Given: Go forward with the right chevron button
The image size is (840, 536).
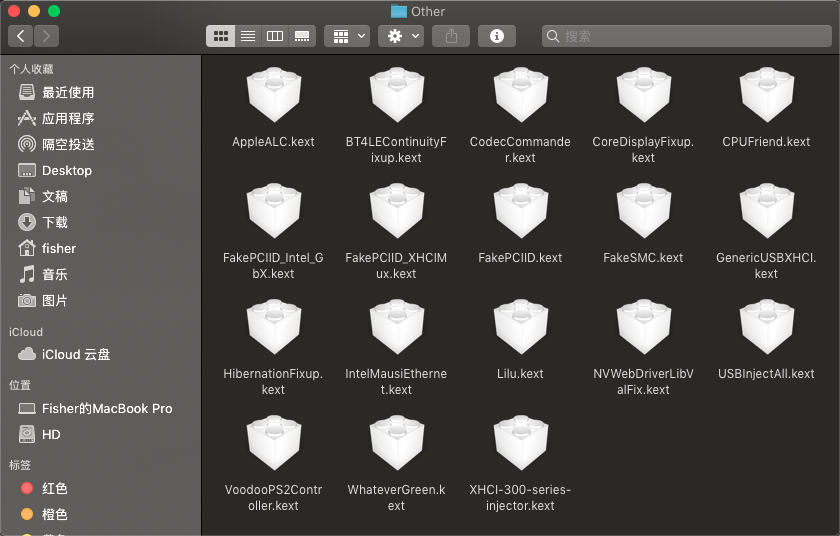Looking at the screenshot, I should (x=46, y=36).
